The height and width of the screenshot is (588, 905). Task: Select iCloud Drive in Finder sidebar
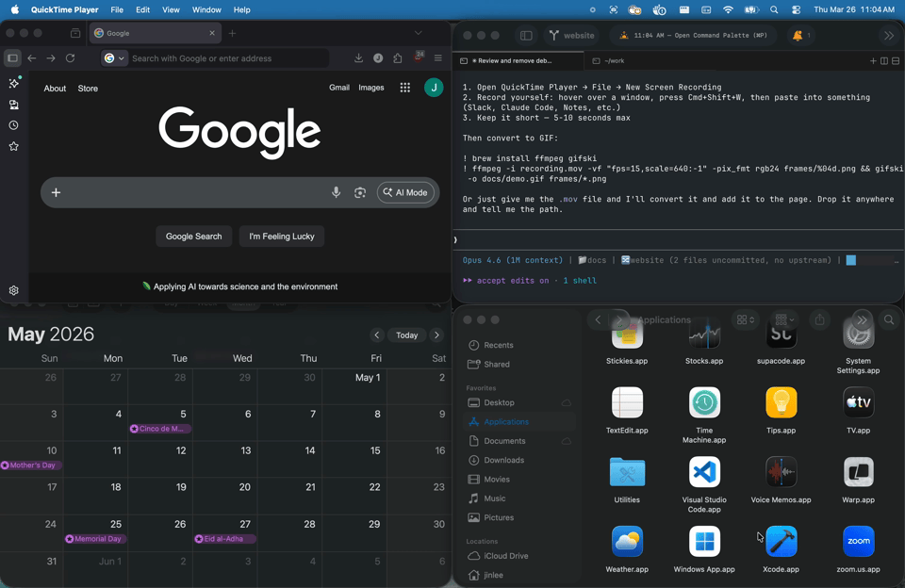coord(505,556)
